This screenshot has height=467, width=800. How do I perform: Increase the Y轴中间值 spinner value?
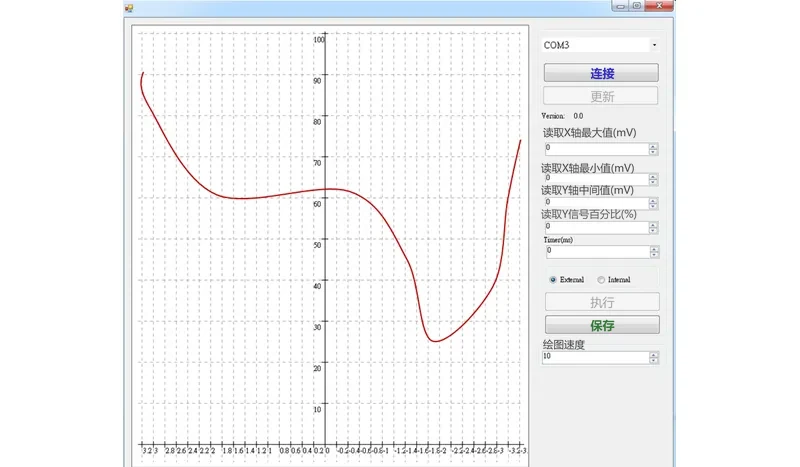click(653, 200)
